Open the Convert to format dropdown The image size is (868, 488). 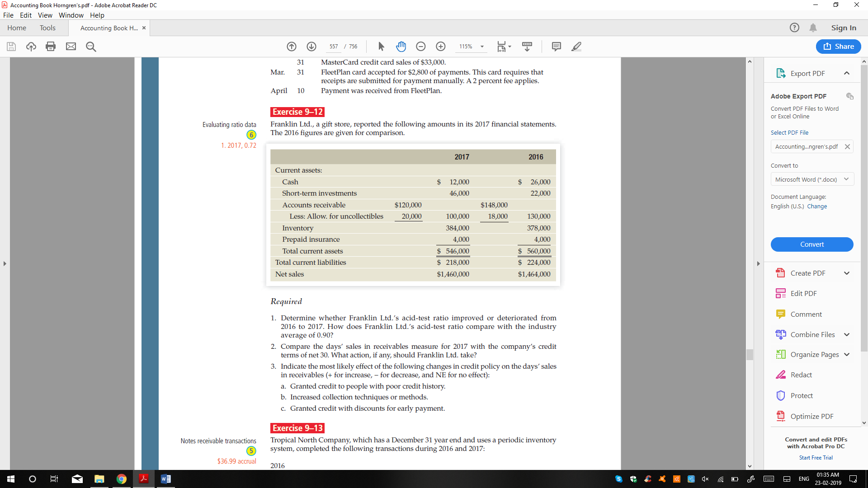(x=812, y=179)
